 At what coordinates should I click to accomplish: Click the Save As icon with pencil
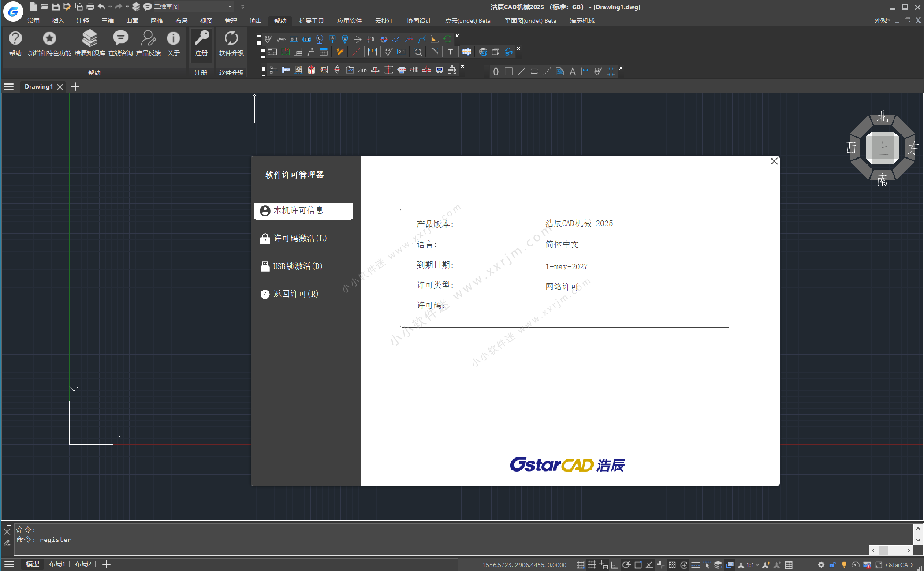coord(67,7)
